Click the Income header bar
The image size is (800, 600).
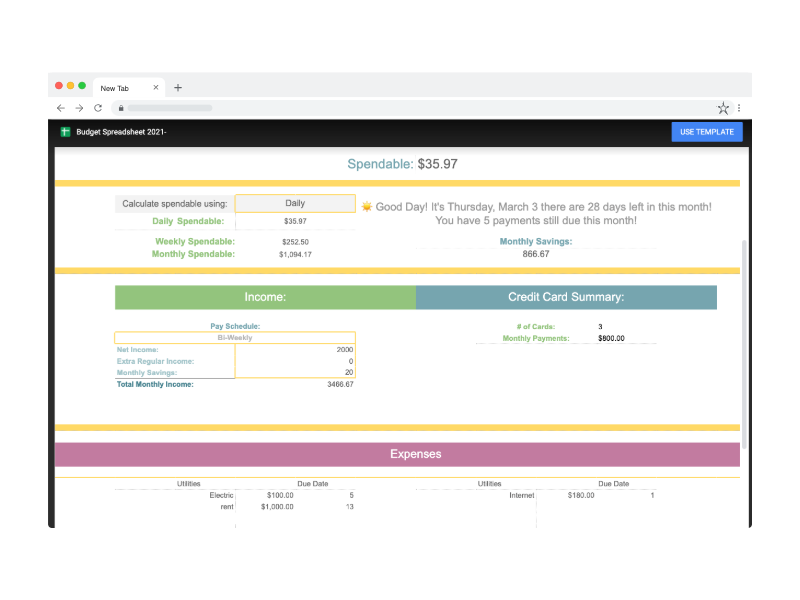click(x=265, y=297)
